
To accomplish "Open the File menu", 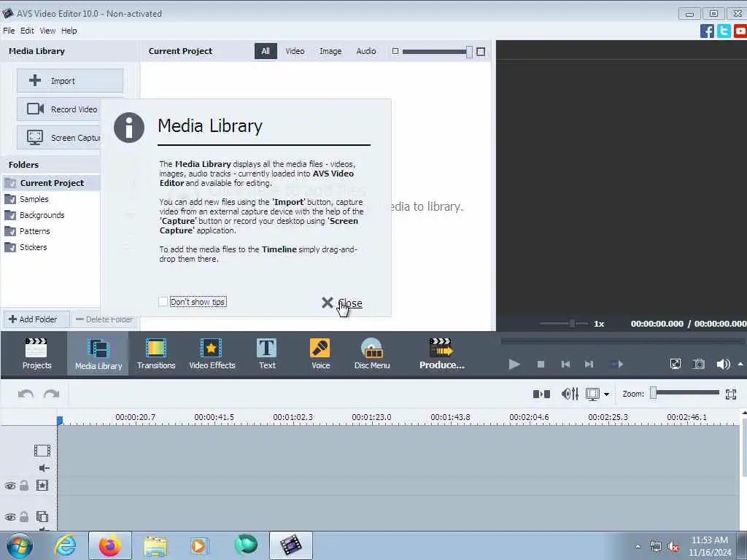I will click(x=9, y=31).
